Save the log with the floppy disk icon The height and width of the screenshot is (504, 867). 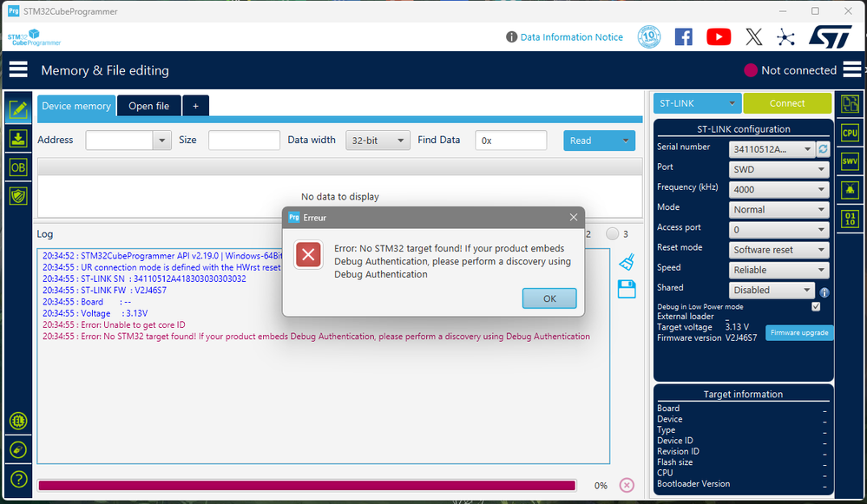click(627, 289)
